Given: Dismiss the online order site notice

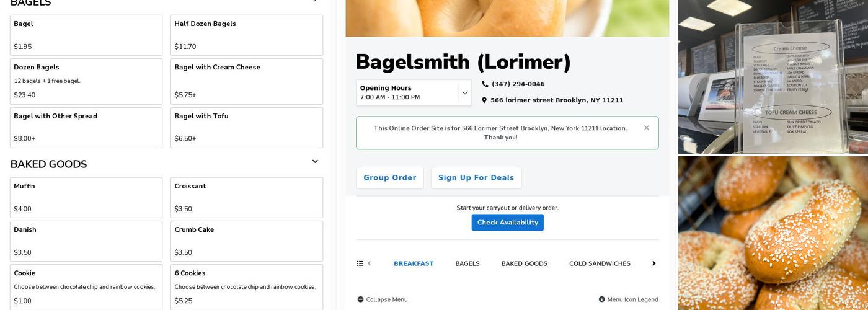Looking at the screenshot, I should (646, 128).
